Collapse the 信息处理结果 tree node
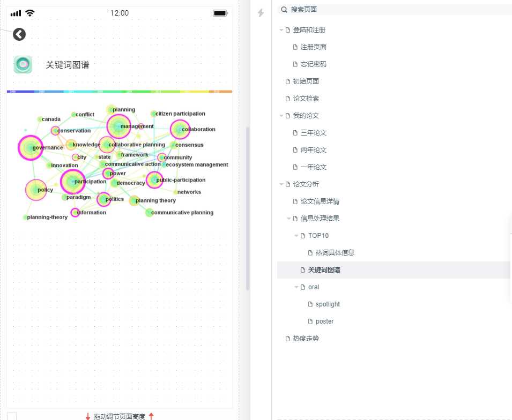512x420 pixels. click(x=288, y=219)
